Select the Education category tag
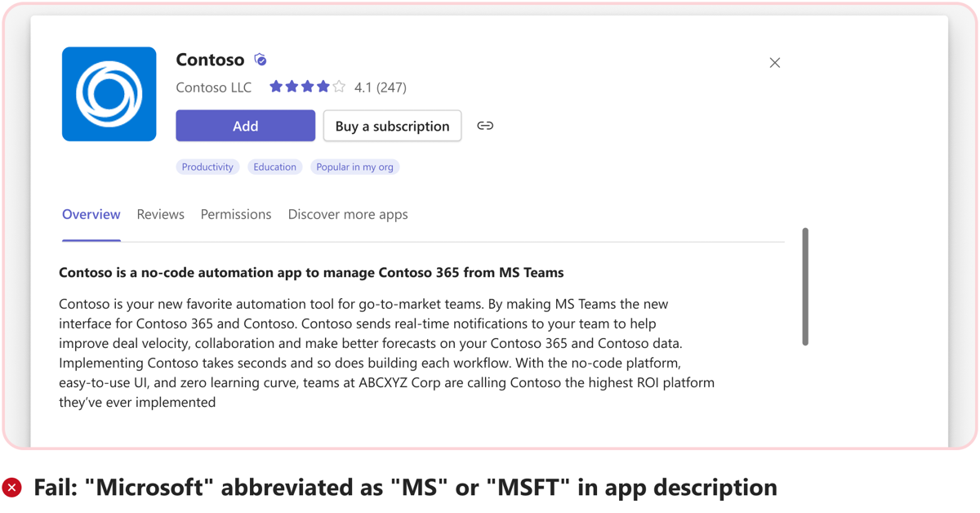The image size is (980, 513). (x=274, y=167)
